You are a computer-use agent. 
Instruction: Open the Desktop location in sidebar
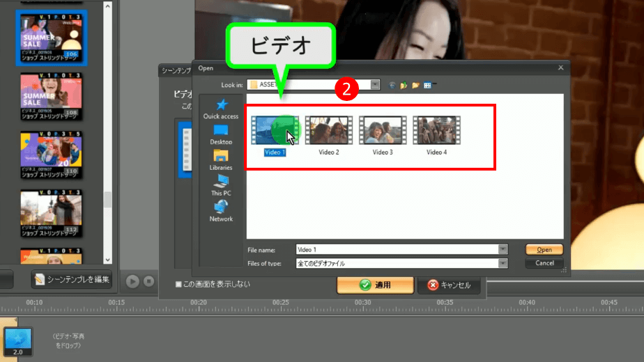(x=221, y=131)
